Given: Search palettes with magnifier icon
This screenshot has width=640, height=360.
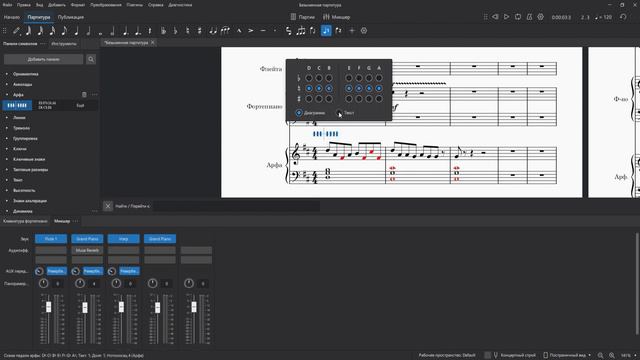Looking at the screenshot, I should 91,60.
